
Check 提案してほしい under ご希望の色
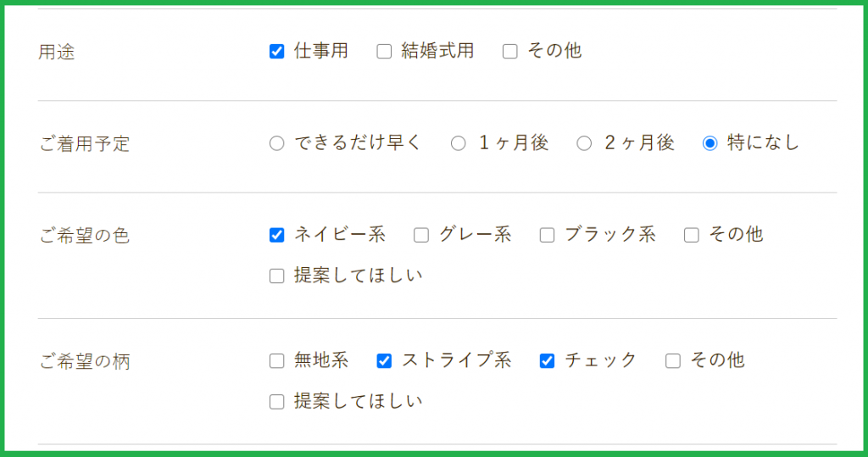pyautogui.click(x=276, y=276)
